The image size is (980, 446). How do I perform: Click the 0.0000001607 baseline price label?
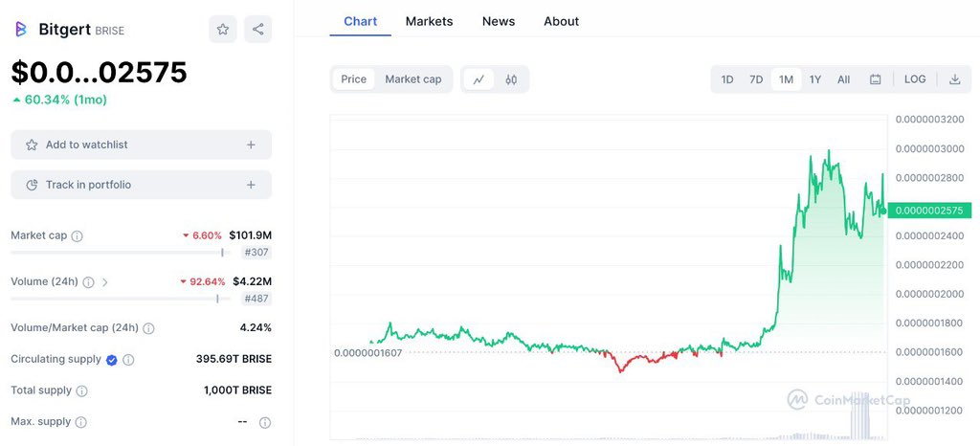[x=368, y=353]
